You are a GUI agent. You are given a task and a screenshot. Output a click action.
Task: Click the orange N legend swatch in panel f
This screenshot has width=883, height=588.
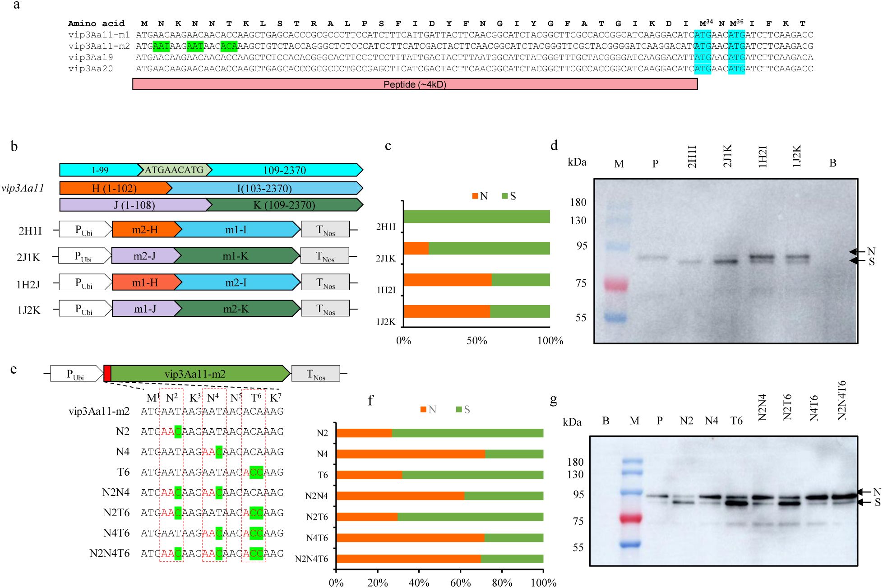tap(423, 409)
